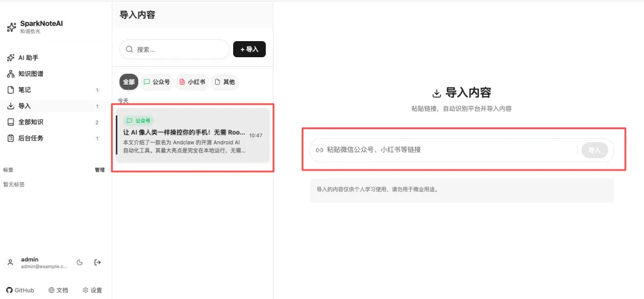Click the 搜索 search field

pyautogui.click(x=174, y=49)
